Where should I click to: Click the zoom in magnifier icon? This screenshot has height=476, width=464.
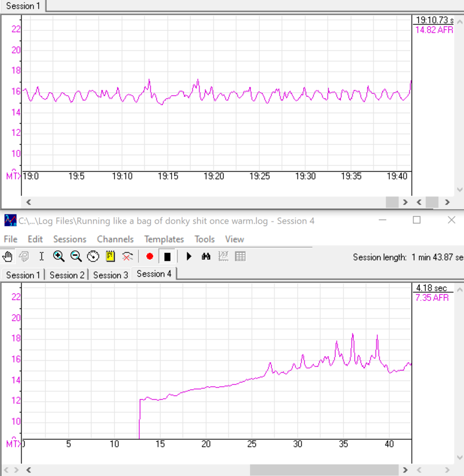59,256
